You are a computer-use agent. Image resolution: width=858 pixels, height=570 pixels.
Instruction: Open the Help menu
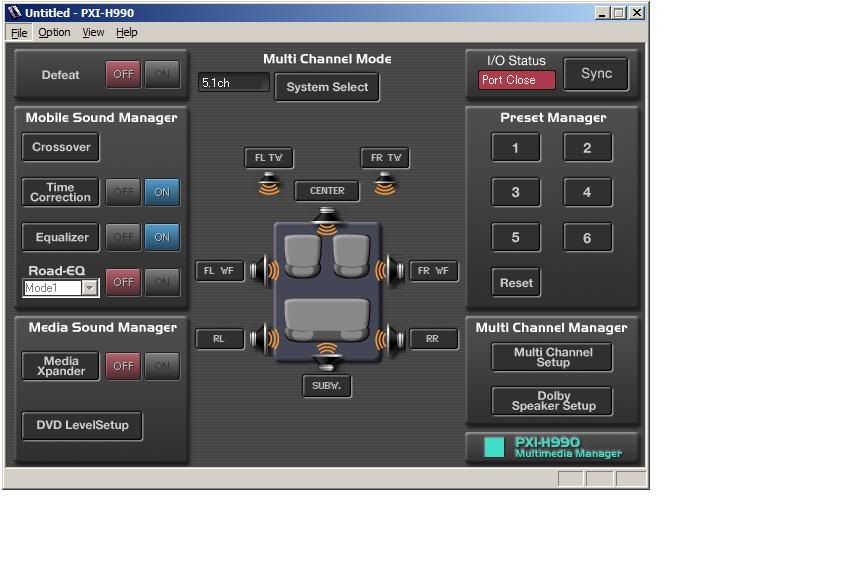click(126, 33)
